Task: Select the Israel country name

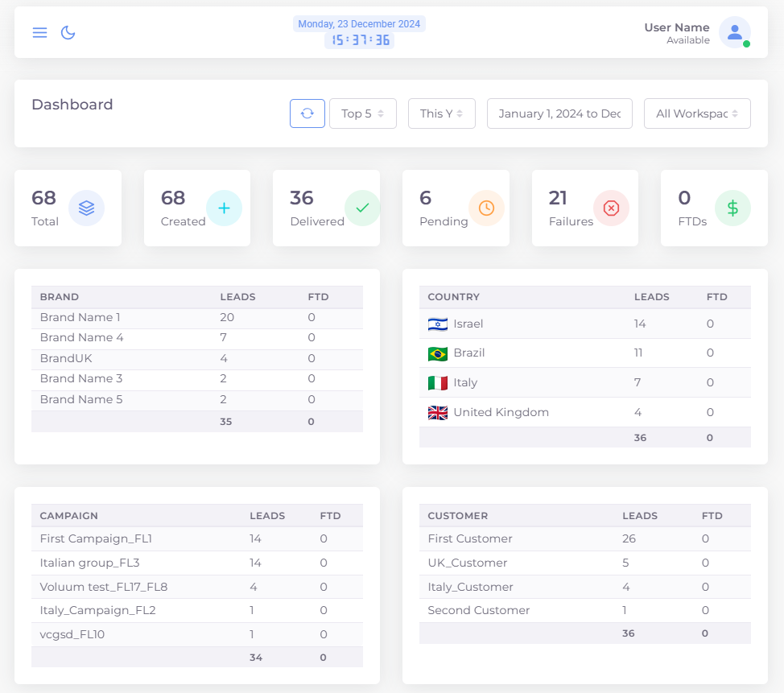Action: 468,324
